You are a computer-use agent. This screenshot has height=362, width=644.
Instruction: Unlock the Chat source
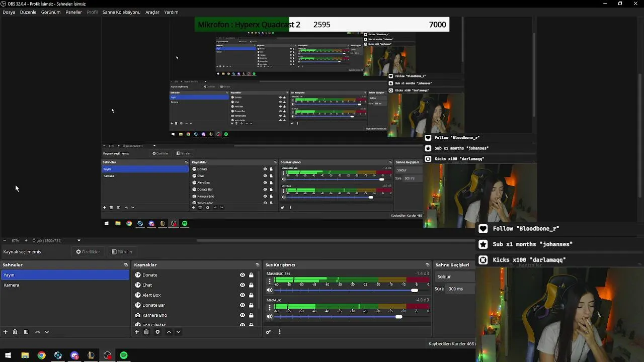coord(251,285)
